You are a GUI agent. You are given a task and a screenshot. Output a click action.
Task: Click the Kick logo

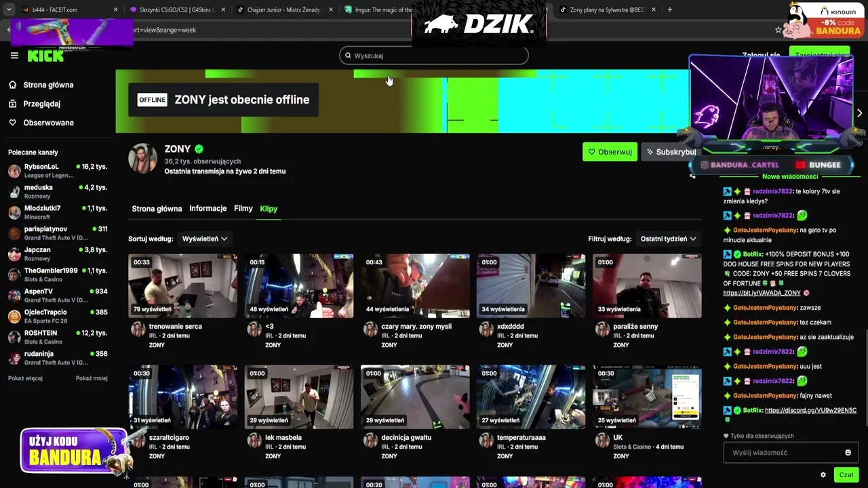pos(45,56)
